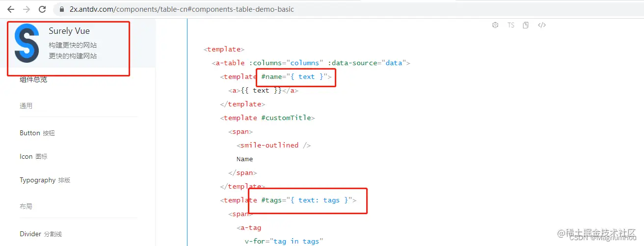Open the Button 按钮 component page
This screenshot has width=644, height=246.
tap(37, 133)
